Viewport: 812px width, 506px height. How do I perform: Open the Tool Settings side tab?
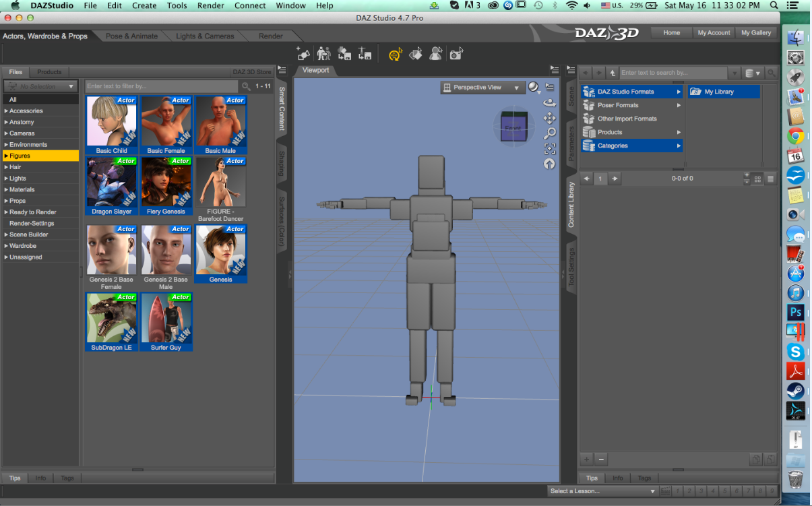pyautogui.click(x=571, y=268)
